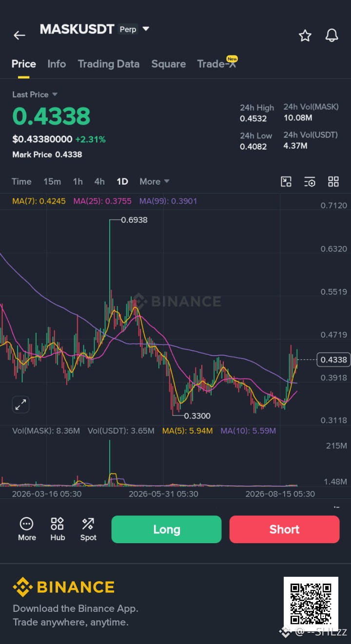The image size is (351, 644).
Task: Click the 0.6938 high price marker
Action: tap(134, 220)
